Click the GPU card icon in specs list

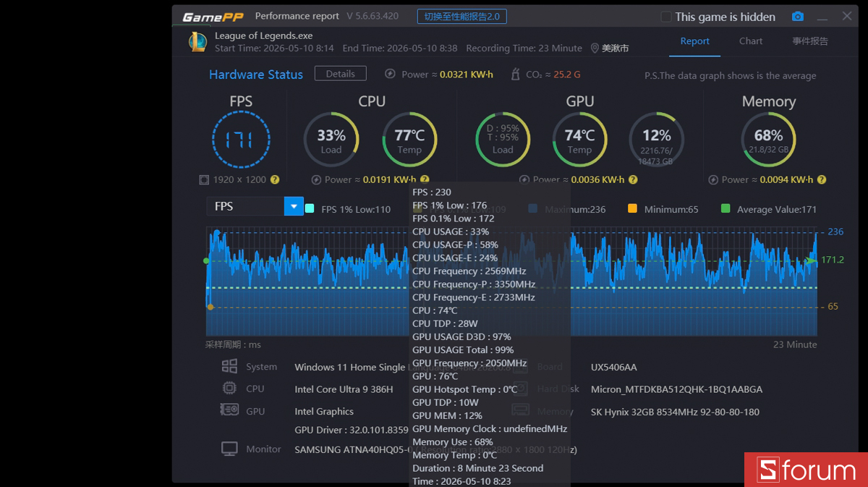tap(229, 410)
